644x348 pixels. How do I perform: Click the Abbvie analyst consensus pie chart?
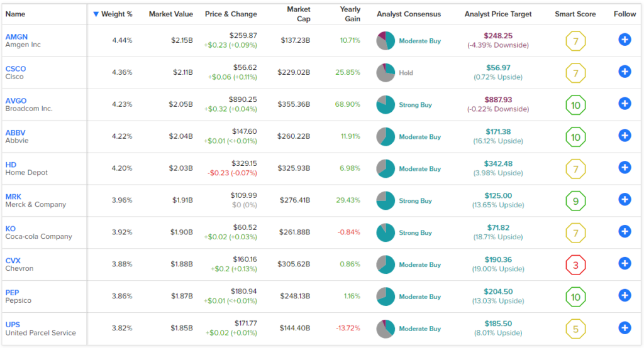pos(386,137)
